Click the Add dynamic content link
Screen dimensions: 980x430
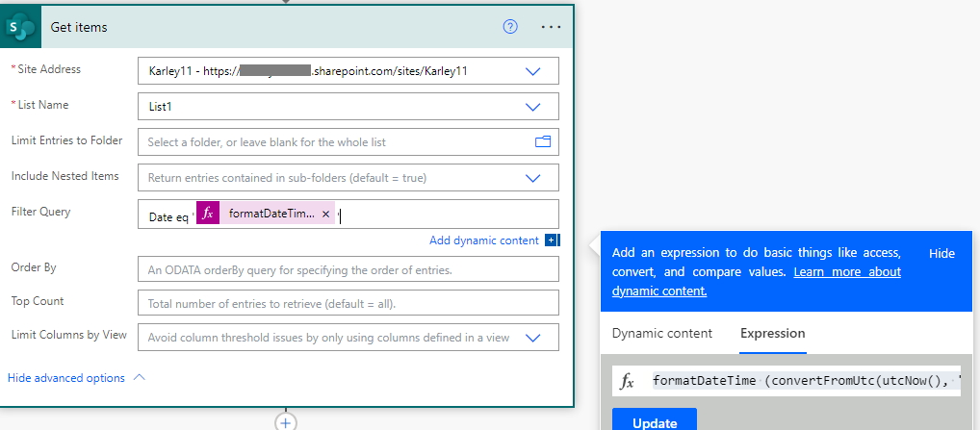click(484, 240)
